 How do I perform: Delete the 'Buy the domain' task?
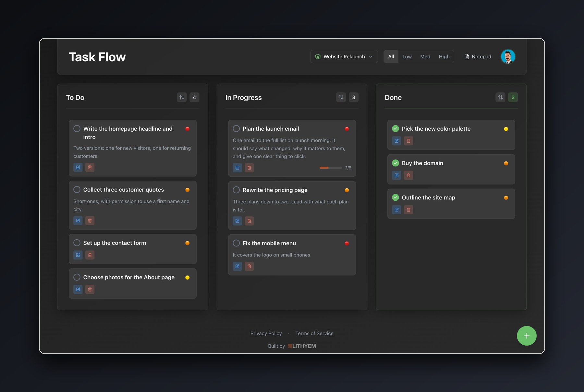408,175
